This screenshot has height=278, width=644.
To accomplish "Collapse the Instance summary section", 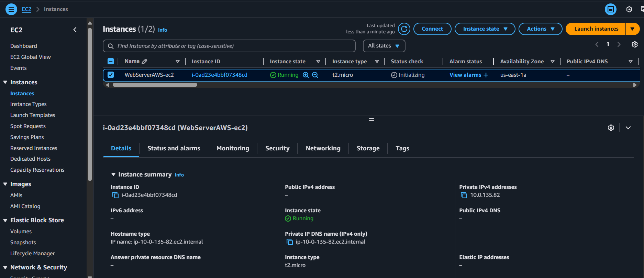I will click(x=113, y=174).
